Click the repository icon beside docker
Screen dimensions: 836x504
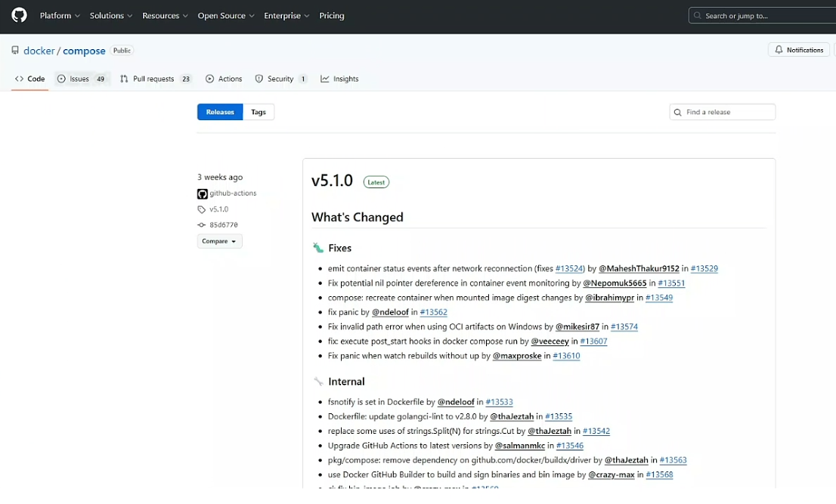[x=15, y=50]
